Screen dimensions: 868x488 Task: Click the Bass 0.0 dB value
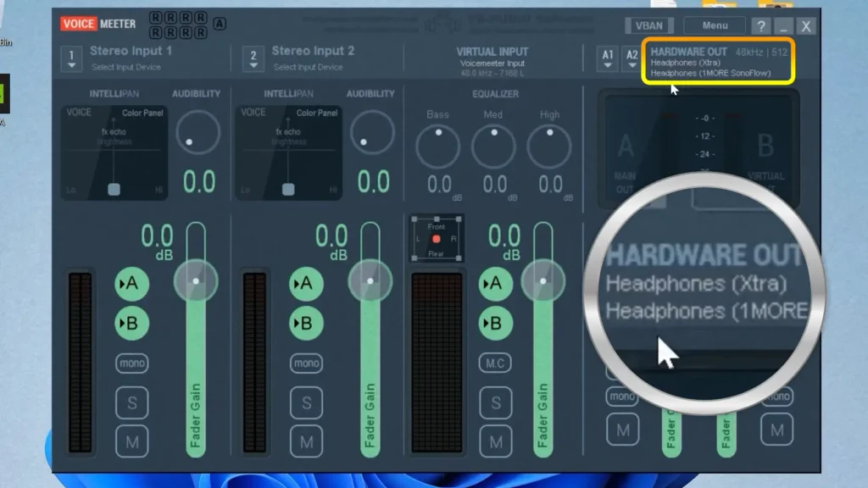coord(439,185)
